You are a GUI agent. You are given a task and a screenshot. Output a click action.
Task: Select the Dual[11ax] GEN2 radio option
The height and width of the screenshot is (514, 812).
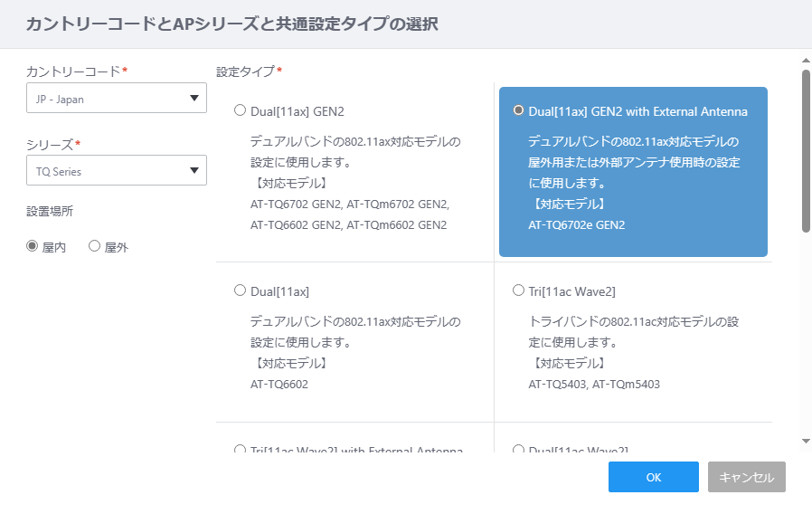pos(240,110)
